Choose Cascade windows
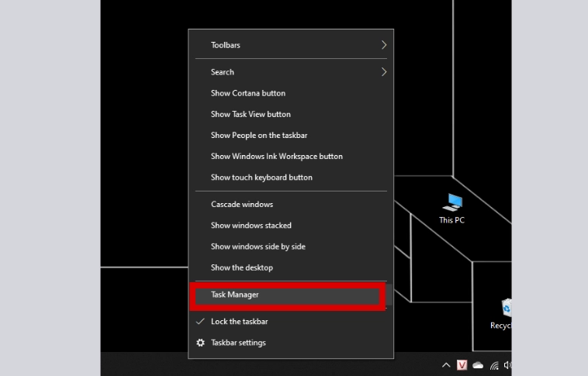 (x=291, y=205)
